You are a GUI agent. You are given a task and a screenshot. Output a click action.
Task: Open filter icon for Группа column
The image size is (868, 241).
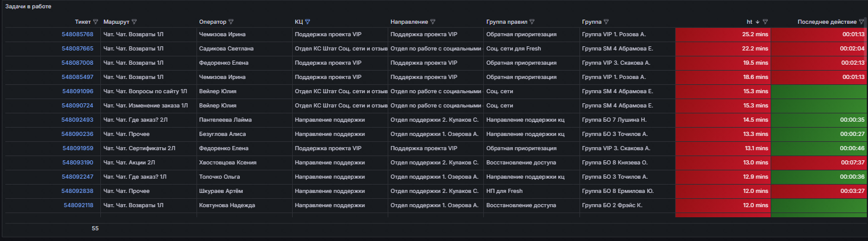(x=606, y=21)
